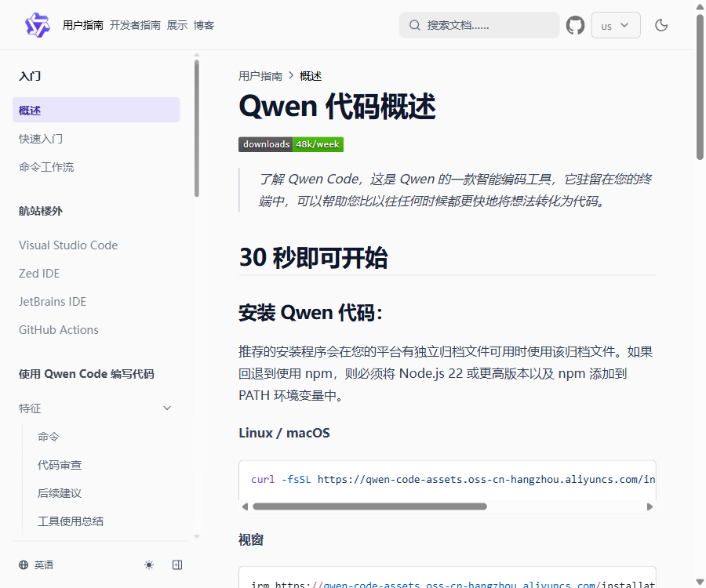Open the US region dropdown
This screenshot has height=588, width=706.
pyautogui.click(x=616, y=25)
